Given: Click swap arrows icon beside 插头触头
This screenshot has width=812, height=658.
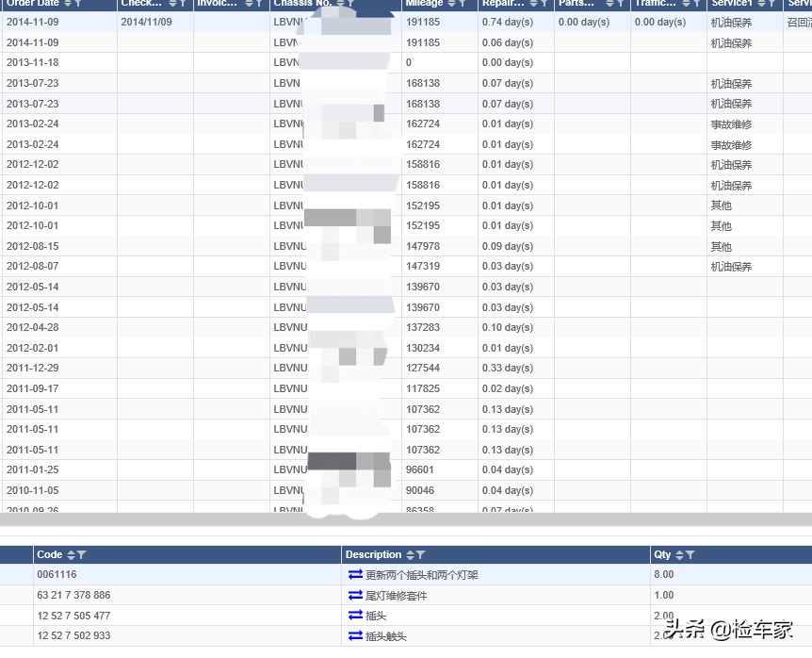Looking at the screenshot, I should (x=355, y=636).
